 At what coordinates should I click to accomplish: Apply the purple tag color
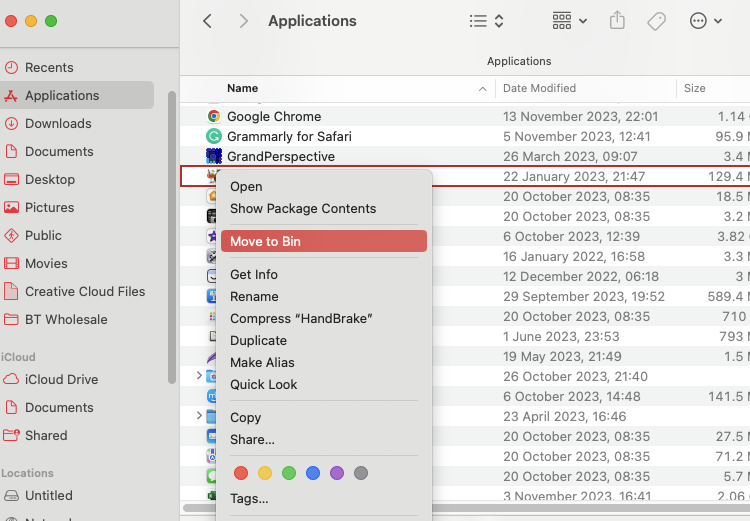point(337,473)
